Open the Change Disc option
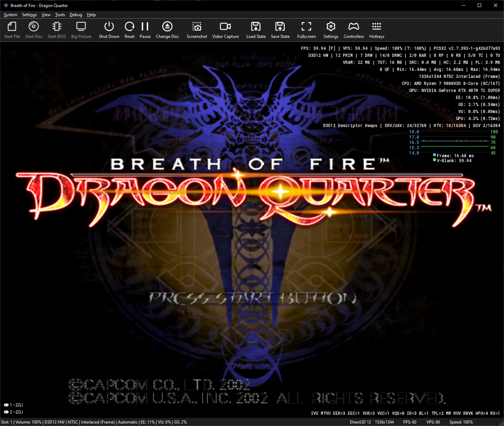This screenshot has height=426, width=504. [167, 30]
